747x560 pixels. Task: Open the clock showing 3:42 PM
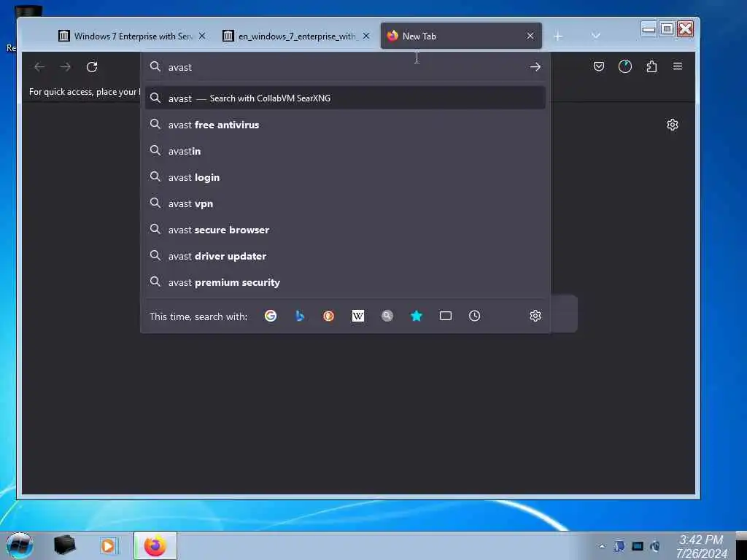[x=701, y=546]
